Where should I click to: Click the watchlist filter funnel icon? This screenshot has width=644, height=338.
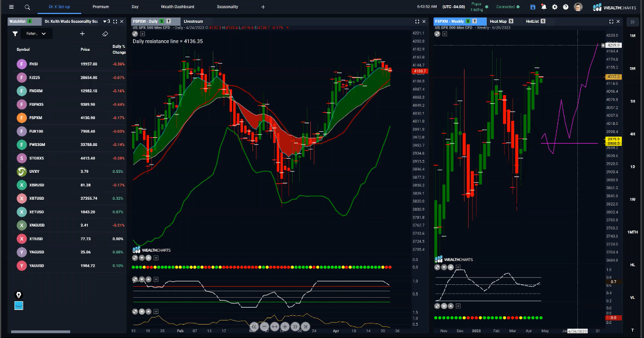coord(15,34)
